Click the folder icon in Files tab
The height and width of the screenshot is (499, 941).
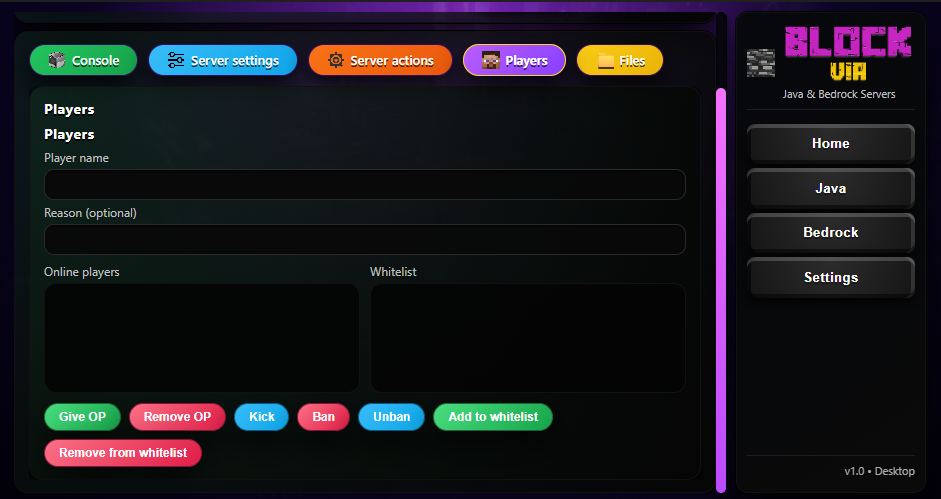coord(605,61)
